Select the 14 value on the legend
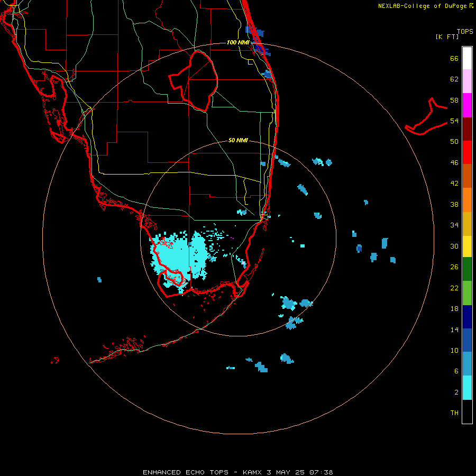This screenshot has height=476, width=476. [x=454, y=329]
